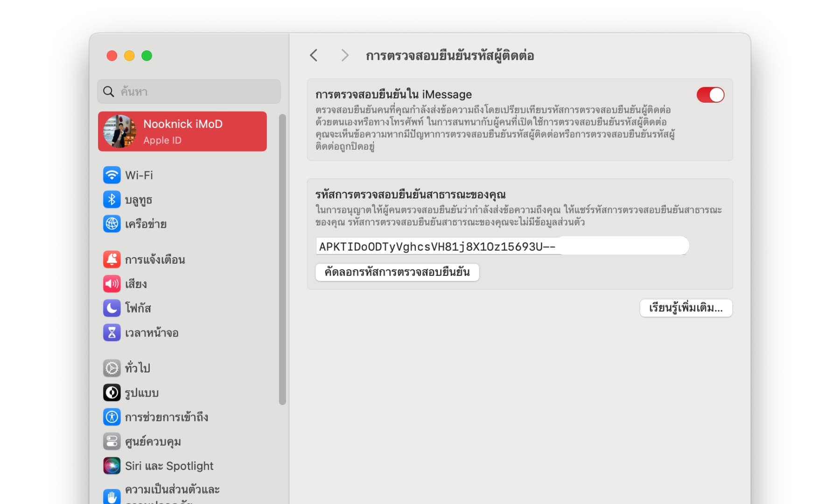Click the Accessibility icon in sidebar
Image resolution: width=840 pixels, height=504 pixels.
(112, 417)
